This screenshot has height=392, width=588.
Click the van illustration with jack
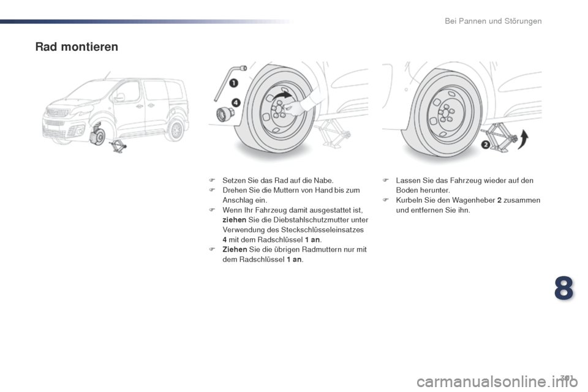[115, 112]
